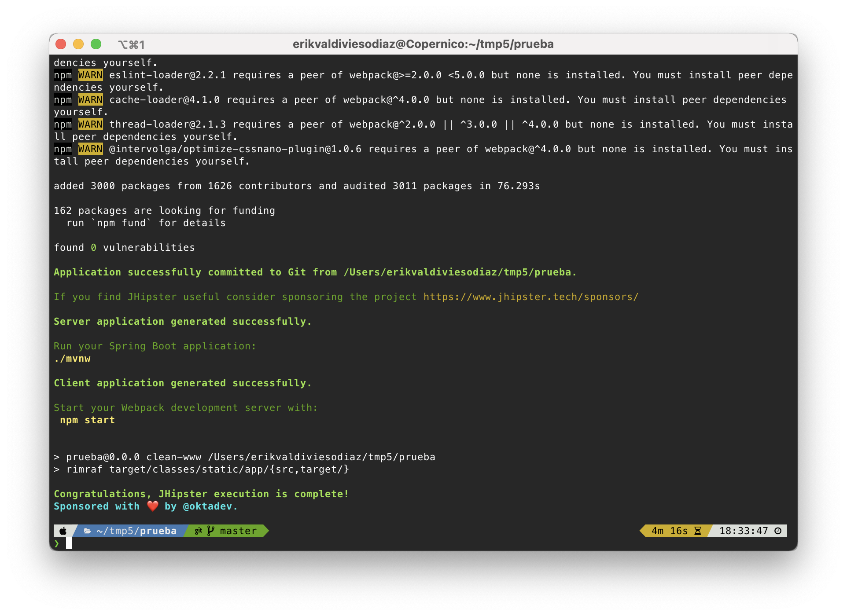Open the jhipster.tech sponsors URL

click(x=531, y=297)
